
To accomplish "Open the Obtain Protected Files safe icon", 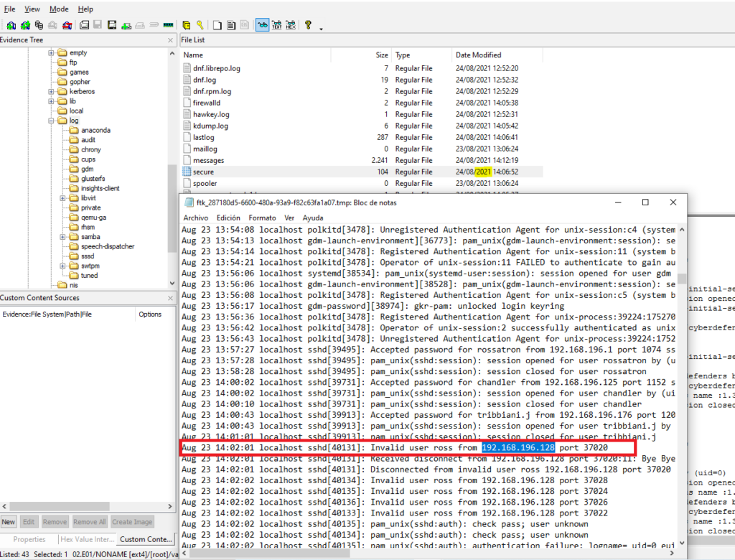I will [187, 24].
